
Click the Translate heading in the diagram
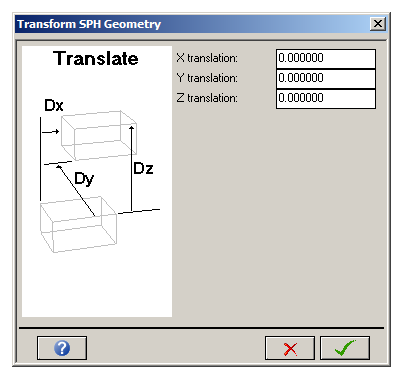coord(96,59)
